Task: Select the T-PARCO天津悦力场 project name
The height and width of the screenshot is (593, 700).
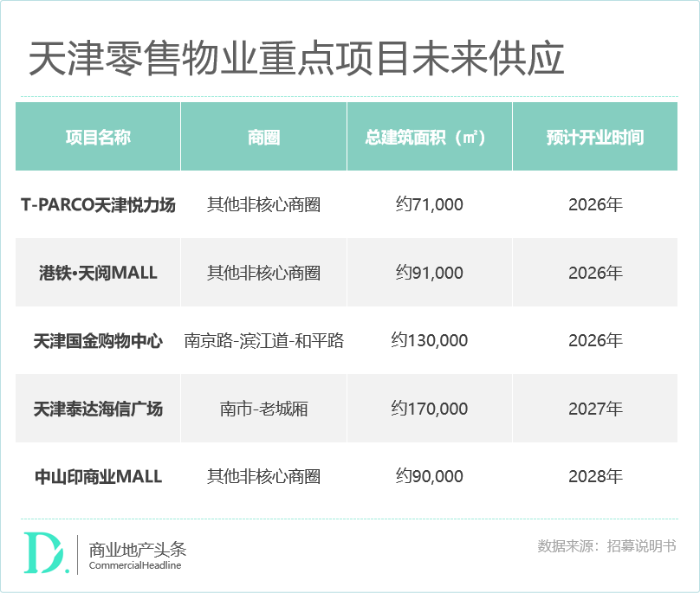Action: pyautogui.click(x=98, y=205)
